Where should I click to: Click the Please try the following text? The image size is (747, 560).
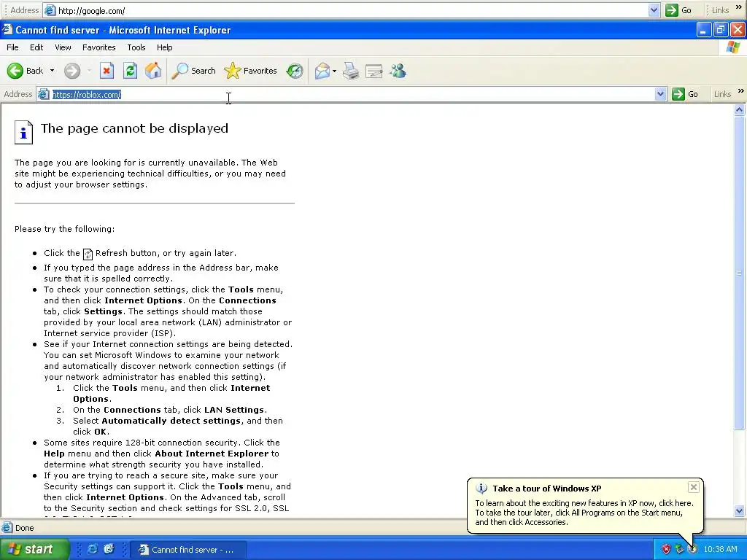64,229
